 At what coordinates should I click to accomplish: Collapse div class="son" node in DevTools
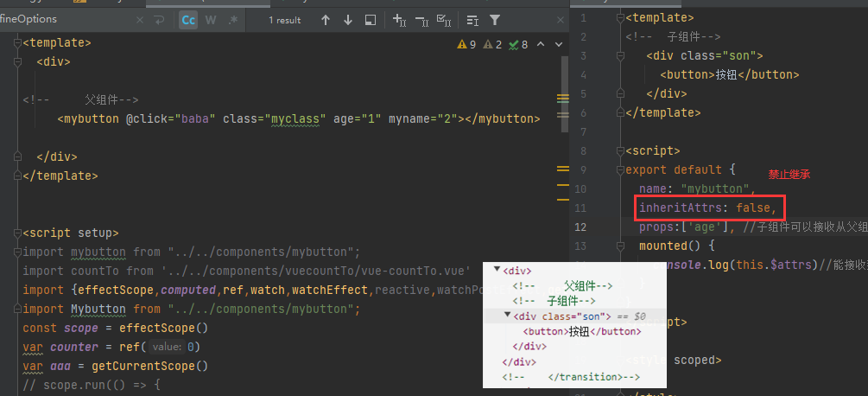(x=508, y=316)
